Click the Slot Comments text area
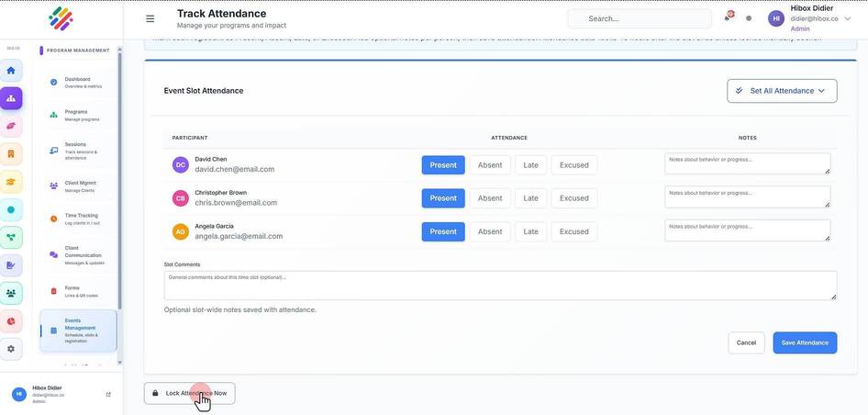 [500, 286]
